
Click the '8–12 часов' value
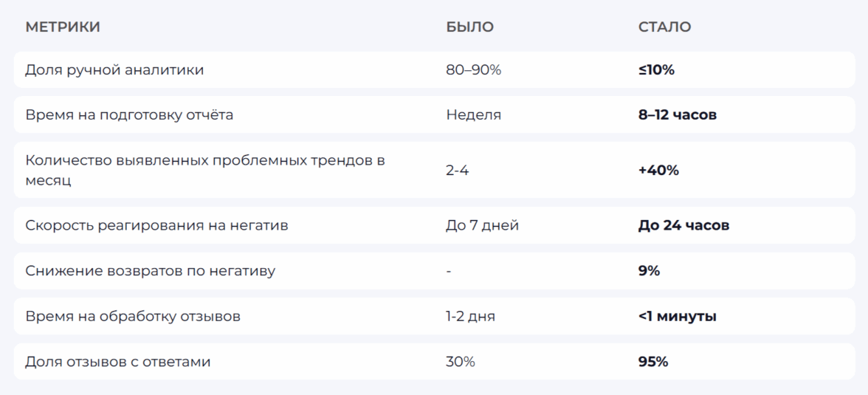677,115
